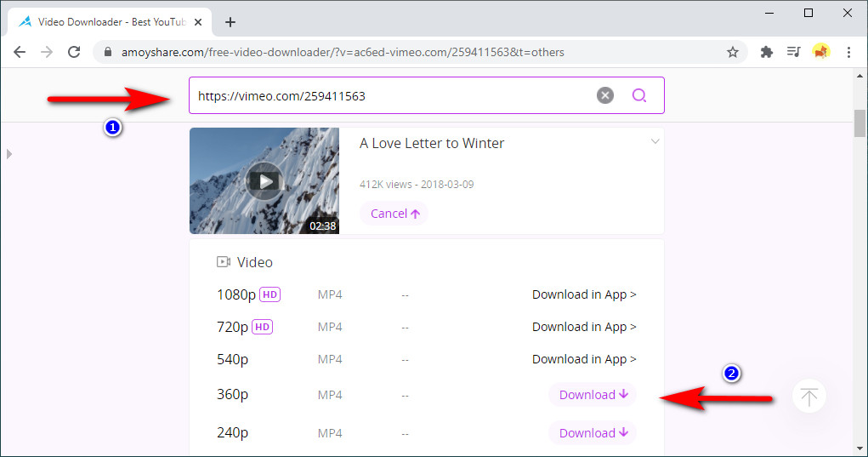Open the Chrome profile avatar
868x457 pixels.
pos(821,52)
